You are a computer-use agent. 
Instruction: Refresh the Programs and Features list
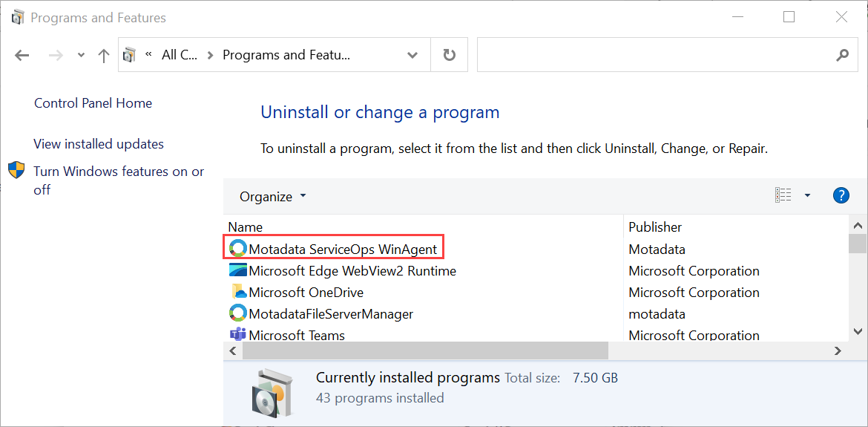[449, 55]
